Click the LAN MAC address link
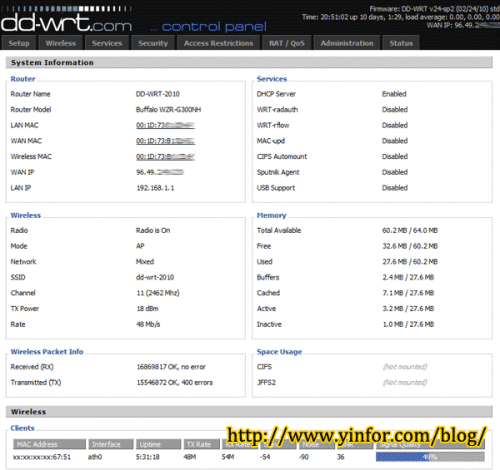 pyautogui.click(x=165, y=125)
